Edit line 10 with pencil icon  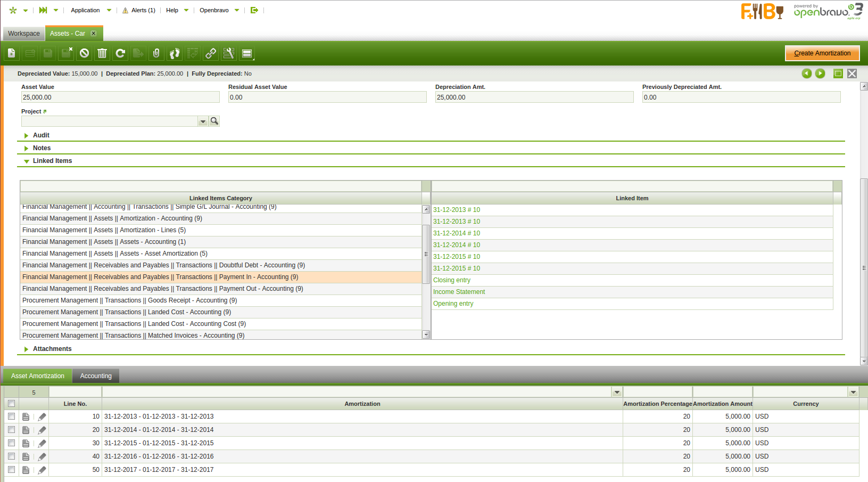click(42, 417)
